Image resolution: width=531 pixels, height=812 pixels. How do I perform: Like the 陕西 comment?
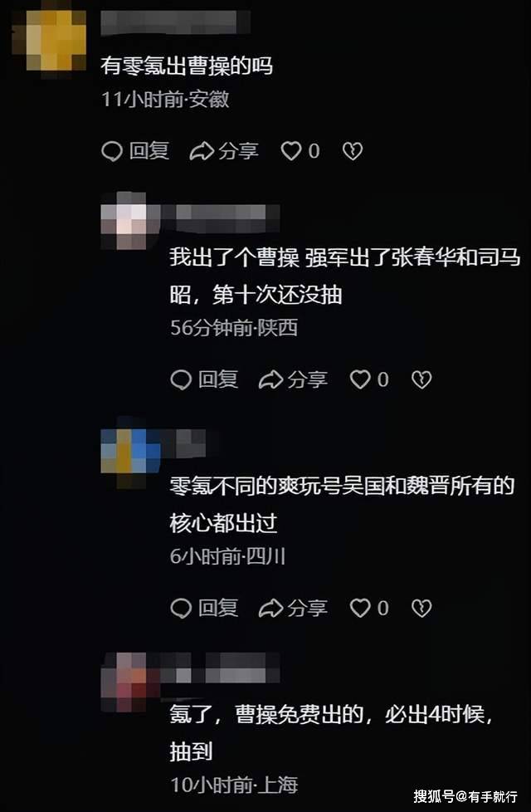pos(369,379)
